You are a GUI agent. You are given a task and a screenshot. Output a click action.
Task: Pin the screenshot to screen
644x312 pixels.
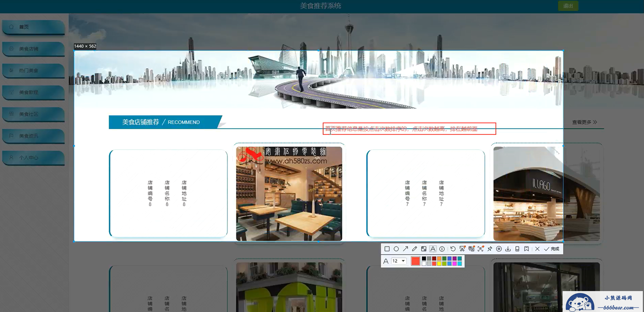[x=490, y=249]
